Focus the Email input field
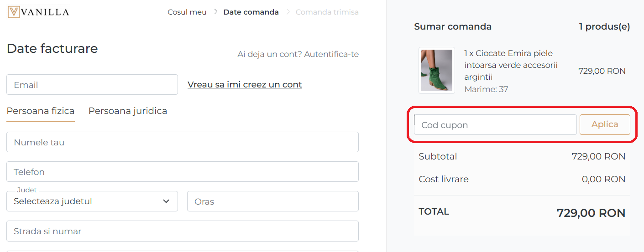 (x=92, y=85)
